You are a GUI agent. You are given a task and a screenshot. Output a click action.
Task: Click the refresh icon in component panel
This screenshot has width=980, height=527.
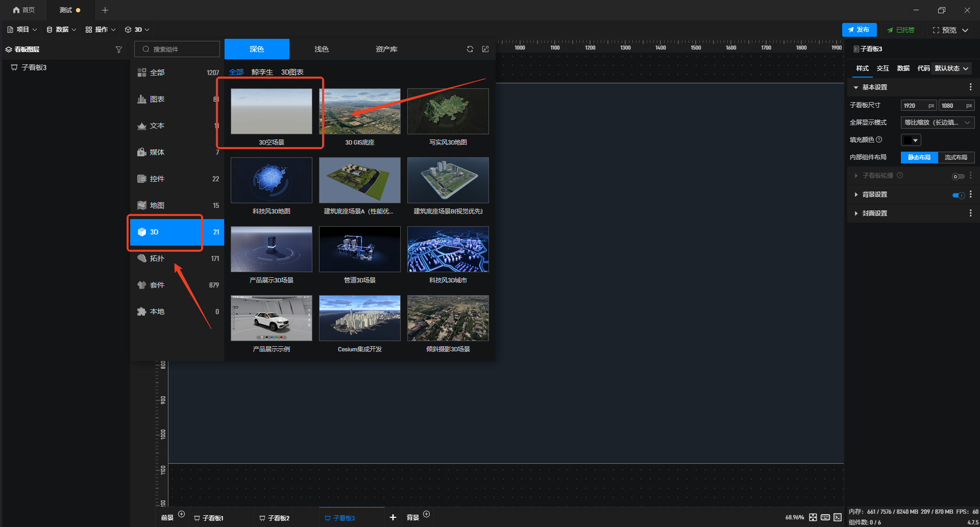click(x=470, y=49)
